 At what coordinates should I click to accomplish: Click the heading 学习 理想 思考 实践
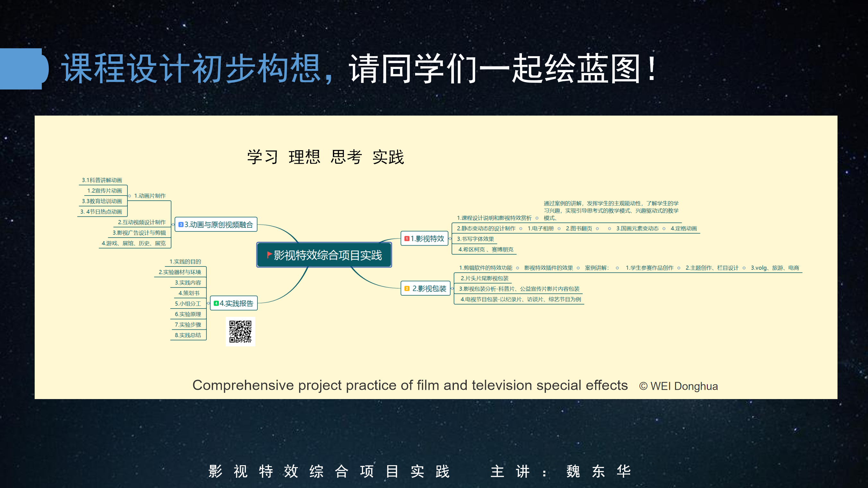pos(325,157)
